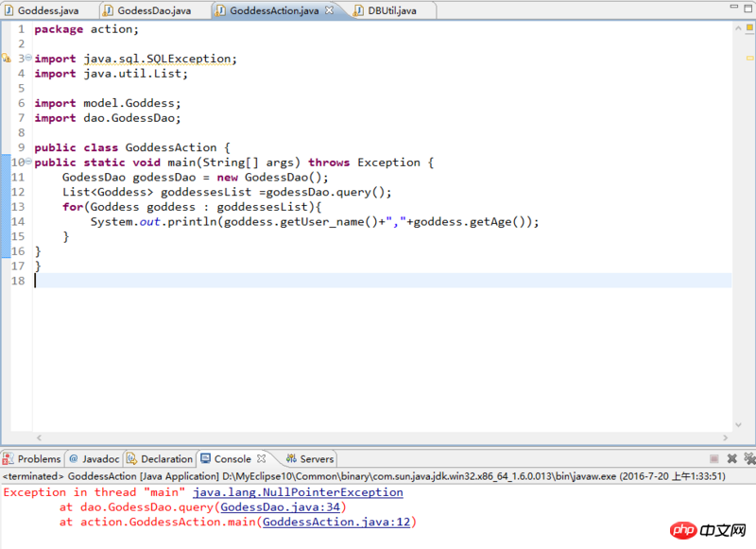Viewport: 756px width, 549px height.
Task: Click the Servers view icon
Action: click(x=291, y=459)
